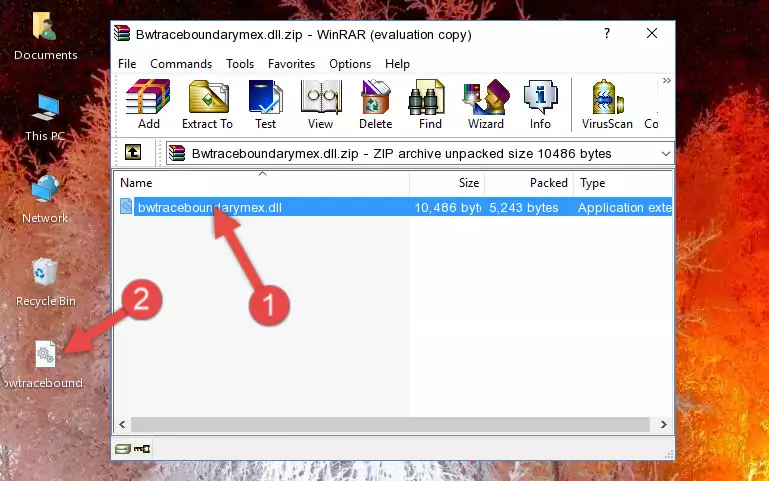The width and height of the screenshot is (769, 481).
Task: Open the File menu
Action: (127, 64)
